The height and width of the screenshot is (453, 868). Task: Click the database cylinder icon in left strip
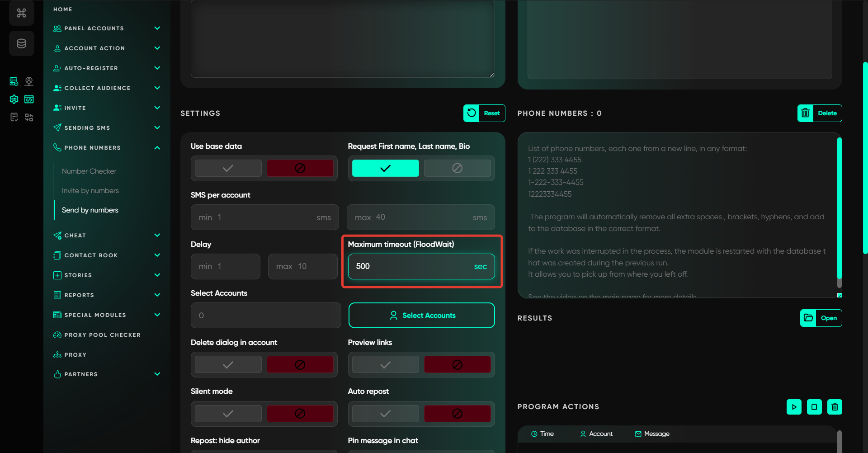[x=21, y=43]
